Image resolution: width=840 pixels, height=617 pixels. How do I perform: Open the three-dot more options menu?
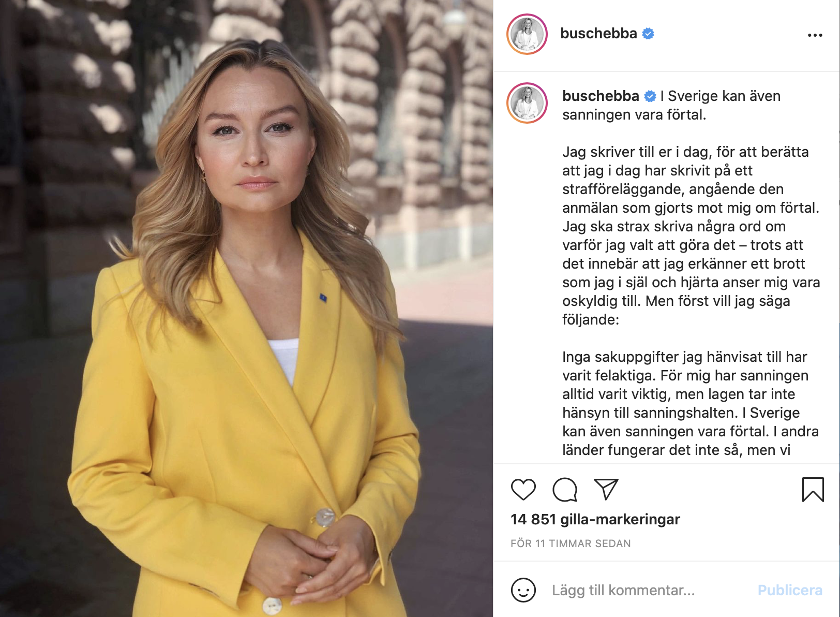coord(815,35)
